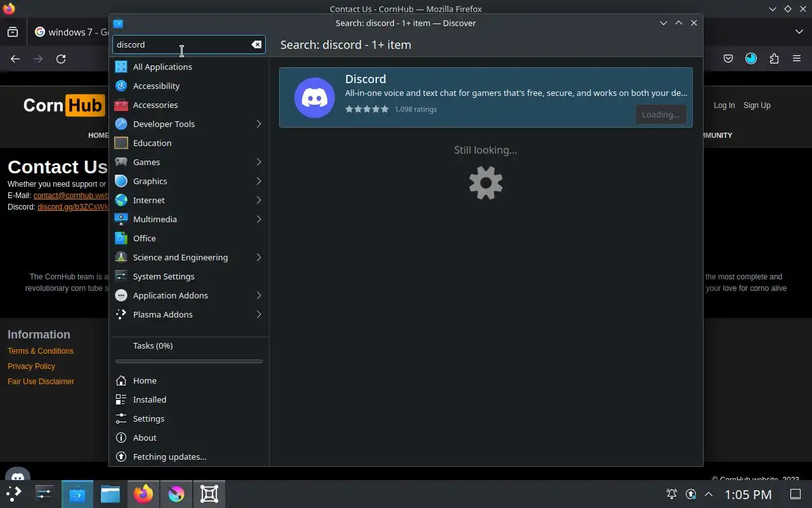Image resolution: width=812 pixels, height=508 pixels.
Task: Open the application launcher in taskbar
Action: click(14, 494)
